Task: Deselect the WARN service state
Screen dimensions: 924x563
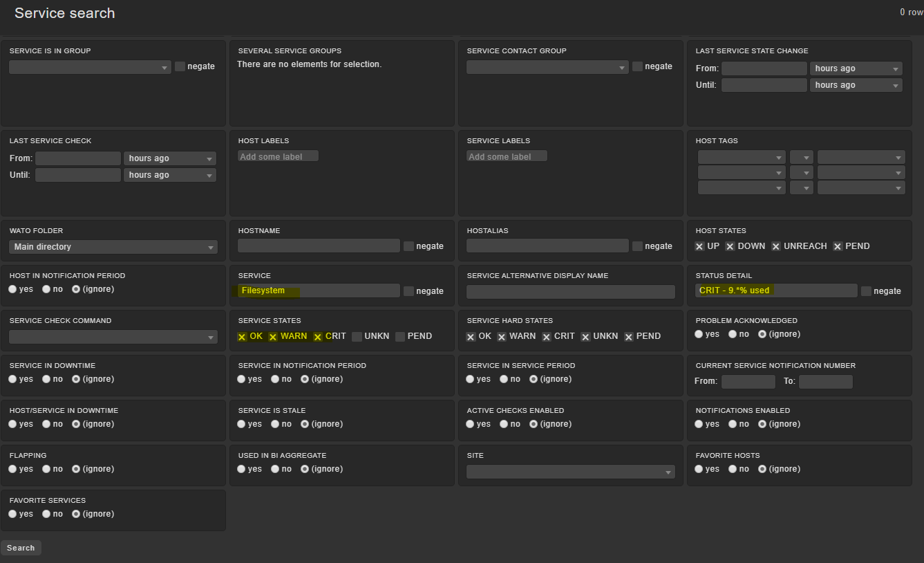Action: coord(272,336)
